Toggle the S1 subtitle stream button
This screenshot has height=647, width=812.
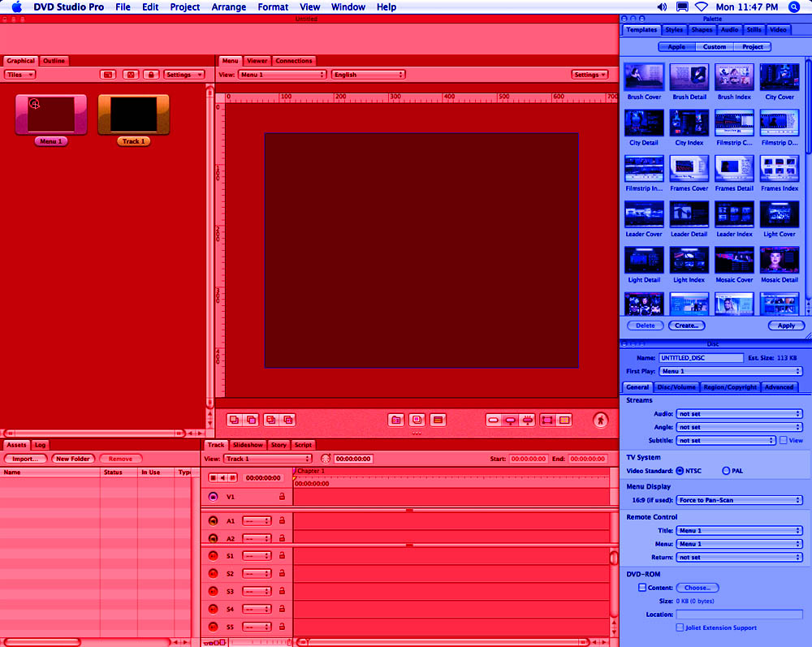pos(213,555)
